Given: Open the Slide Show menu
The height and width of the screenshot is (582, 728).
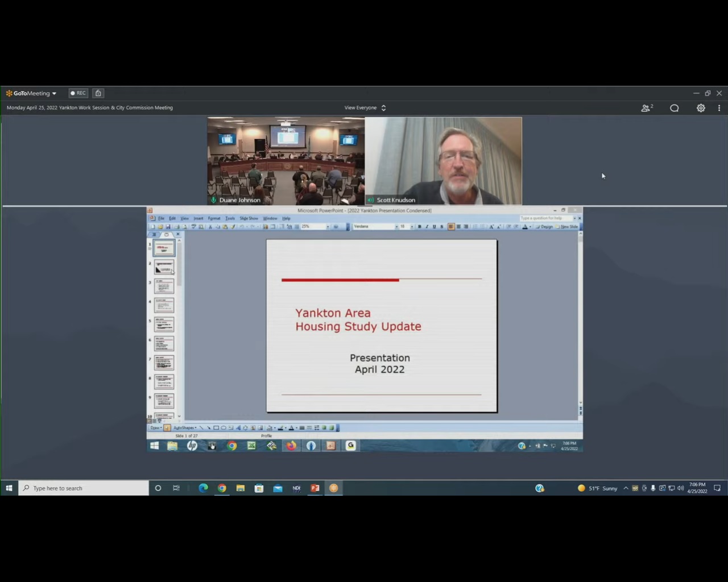Looking at the screenshot, I should pos(249,218).
